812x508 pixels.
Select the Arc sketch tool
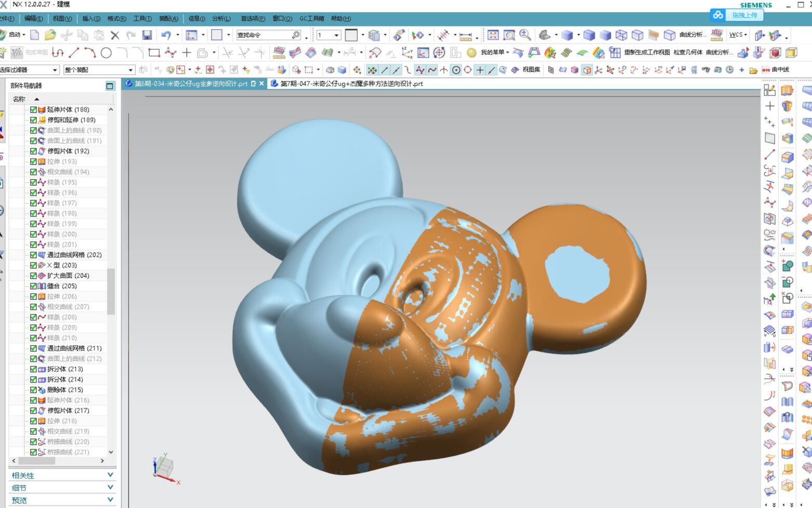90,52
